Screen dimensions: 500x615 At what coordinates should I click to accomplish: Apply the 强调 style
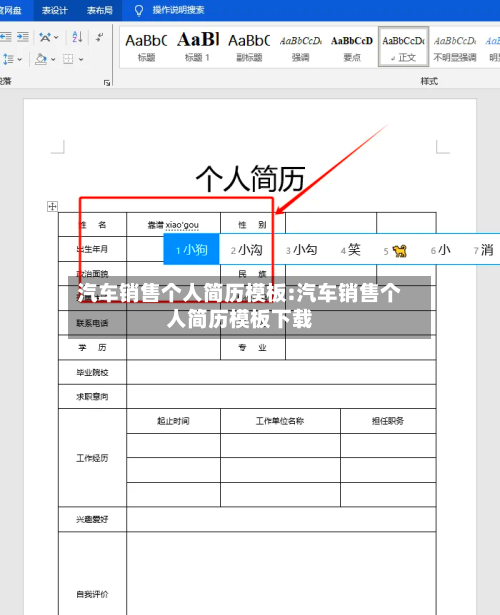pos(300,47)
